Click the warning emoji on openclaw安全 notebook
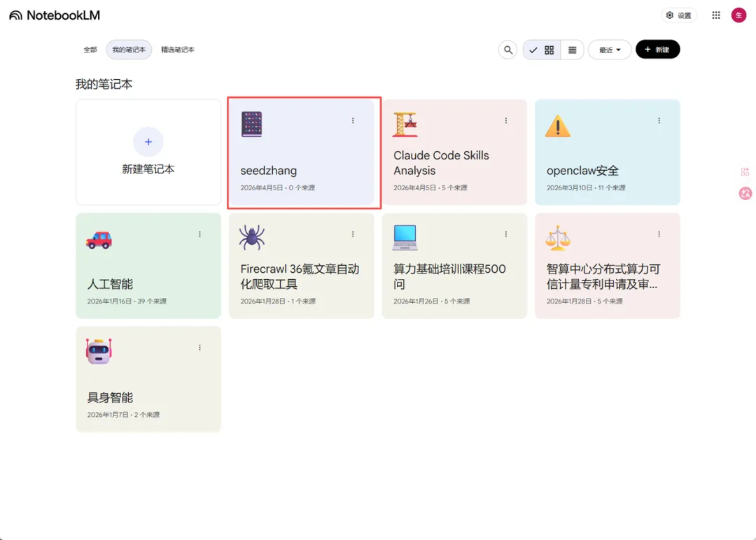756x540 pixels. coord(558,125)
